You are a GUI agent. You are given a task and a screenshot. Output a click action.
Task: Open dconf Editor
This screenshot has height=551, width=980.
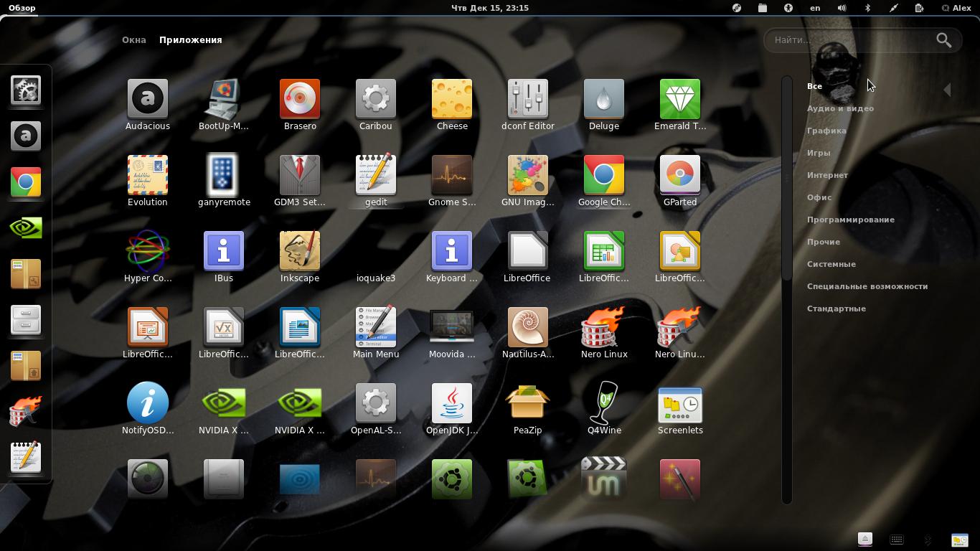(x=528, y=105)
